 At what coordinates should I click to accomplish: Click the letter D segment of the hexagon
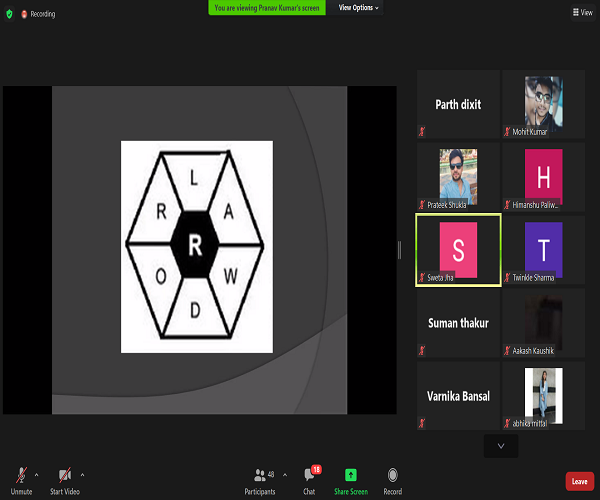point(195,310)
